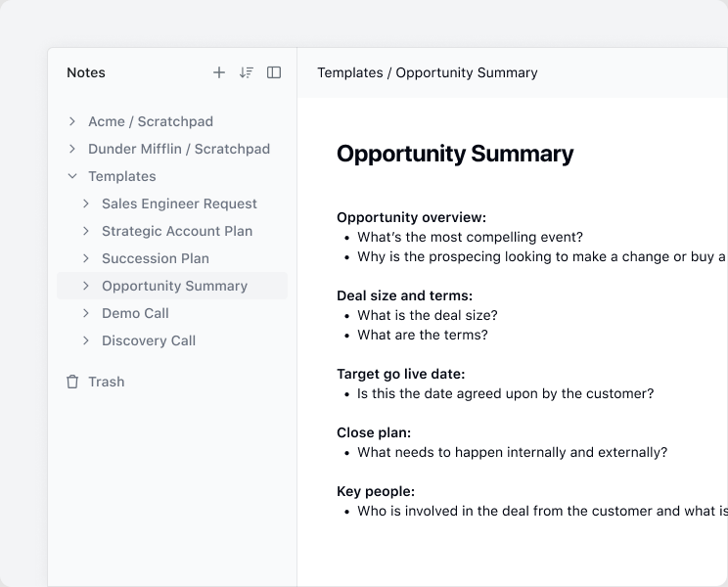Expand Succession Plan chevron

click(x=86, y=258)
